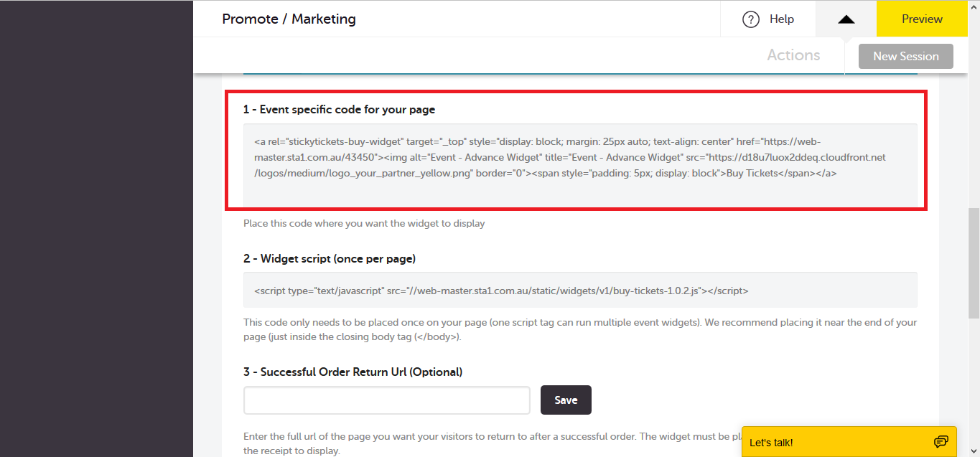The height and width of the screenshot is (457, 980).
Task: Click 'Place this code where you want' hint
Action: [364, 223]
